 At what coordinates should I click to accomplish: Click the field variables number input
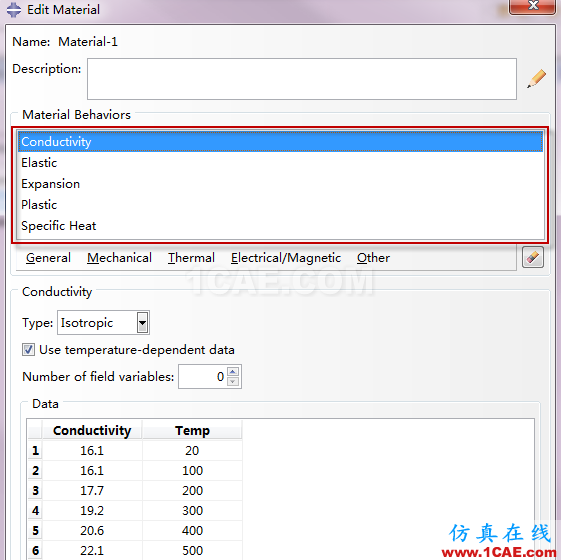tap(203, 376)
